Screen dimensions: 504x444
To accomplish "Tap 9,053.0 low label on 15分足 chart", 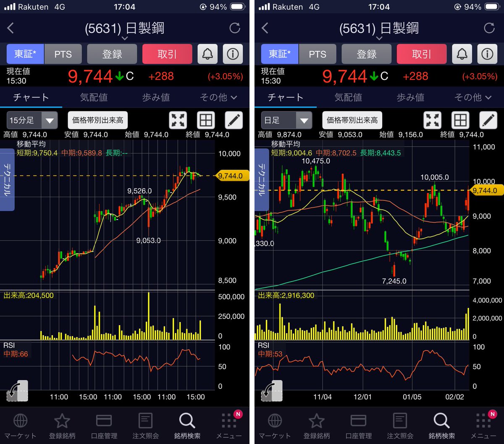I will point(148,241).
